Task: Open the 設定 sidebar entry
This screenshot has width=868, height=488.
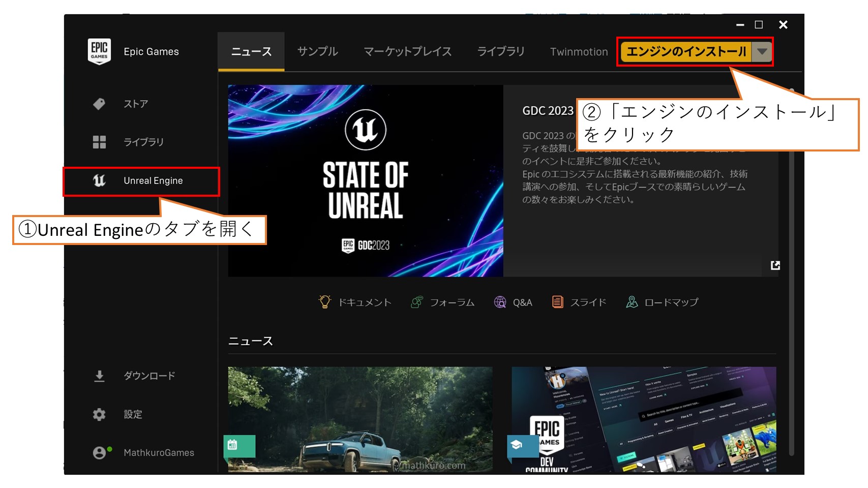Action: point(133,414)
